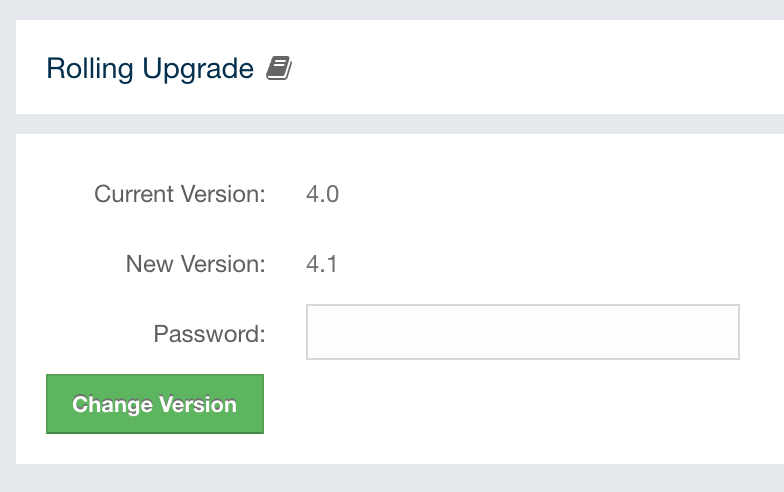This screenshot has height=492, width=784.
Task: Click the Password label
Action: [x=209, y=334]
